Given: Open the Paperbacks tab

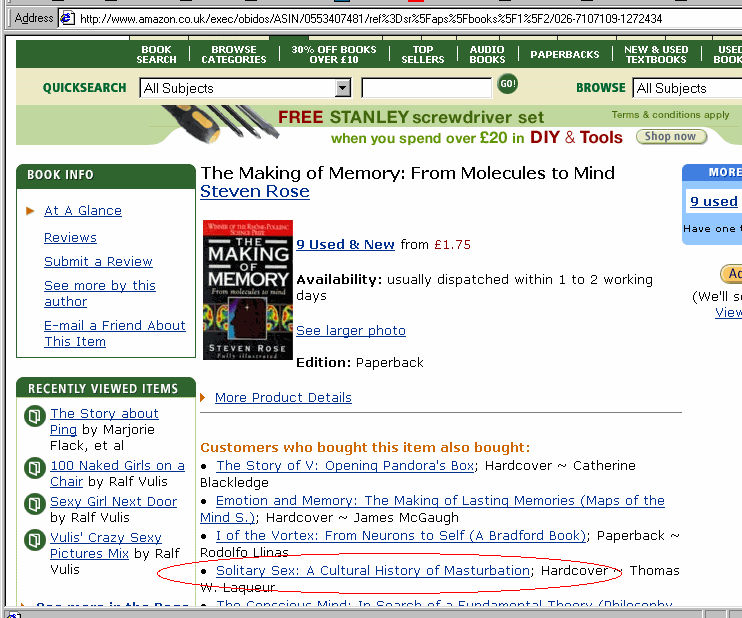Looking at the screenshot, I should [565, 54].
